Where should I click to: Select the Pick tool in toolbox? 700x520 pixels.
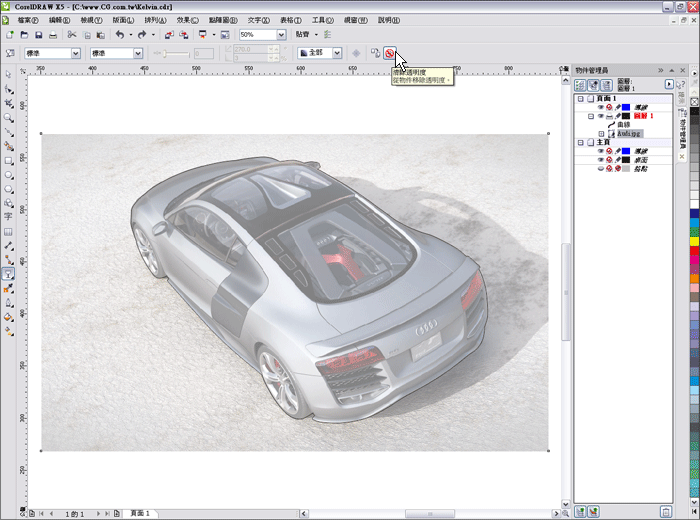click(x=9, y=75)
